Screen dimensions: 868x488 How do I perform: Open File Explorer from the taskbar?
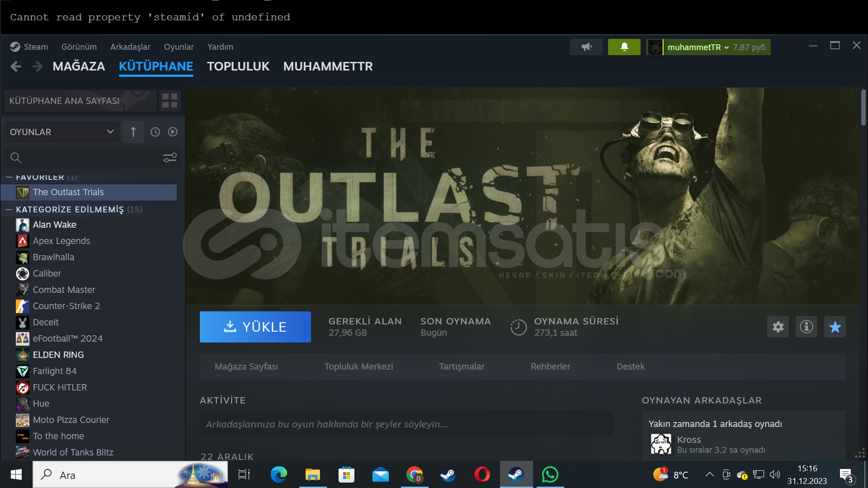pyautogui.click(x=312, y=474)
